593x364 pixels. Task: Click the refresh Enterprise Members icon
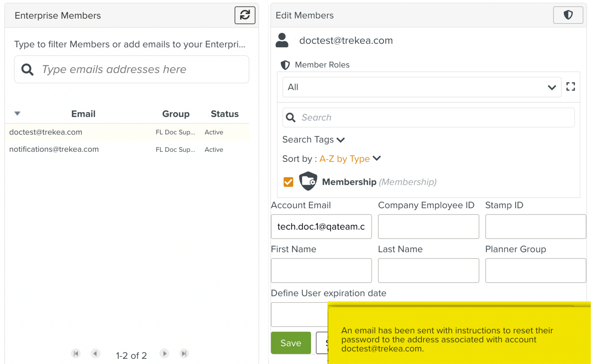pos(245,15)
